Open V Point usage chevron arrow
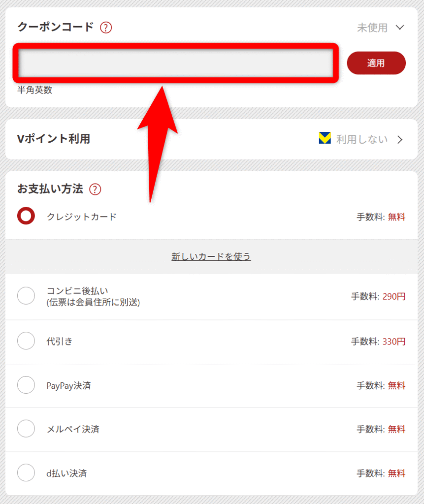The image size is (424, 504). (400, 140)
